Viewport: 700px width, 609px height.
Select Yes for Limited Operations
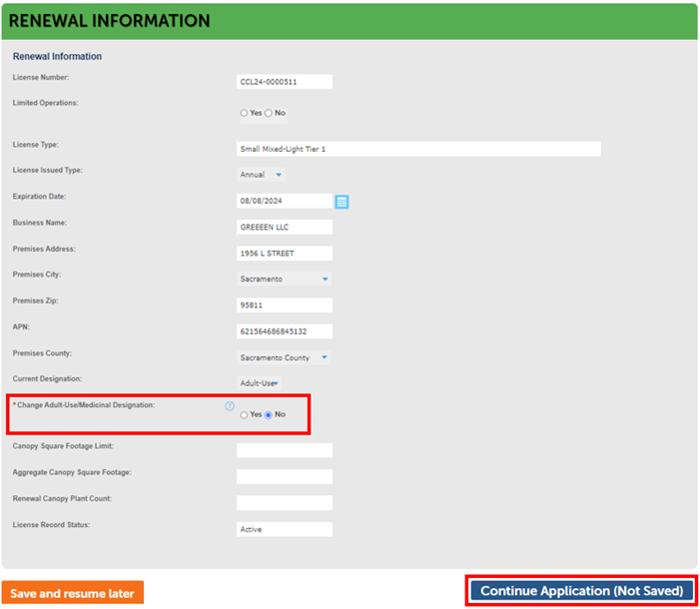244,113
